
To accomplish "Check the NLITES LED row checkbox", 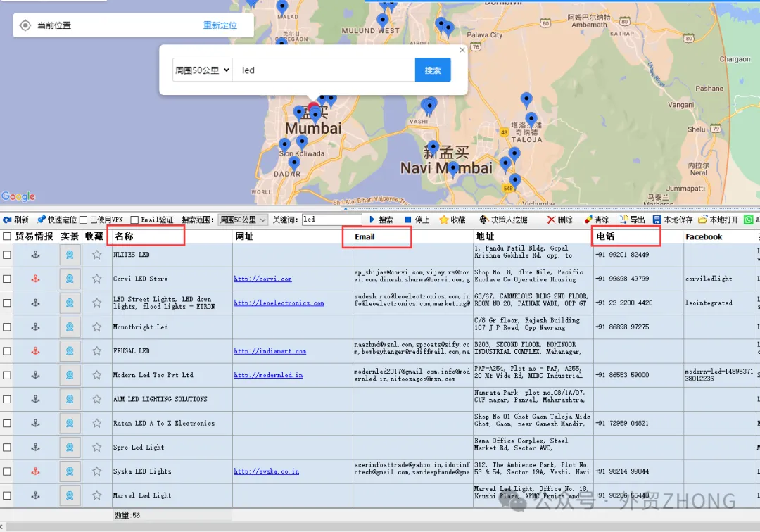I will tap(7, 255).
